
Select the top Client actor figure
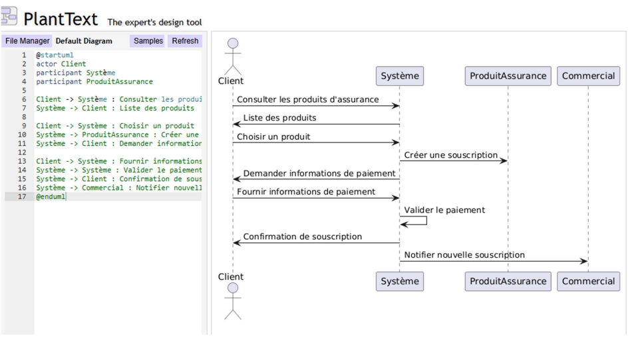232,57
